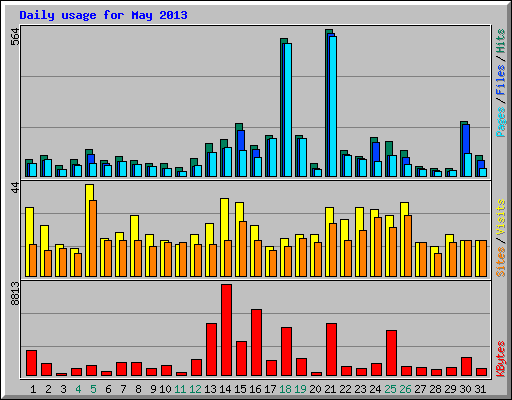Click day 31 on the x-axis

[x=480, y=389]
